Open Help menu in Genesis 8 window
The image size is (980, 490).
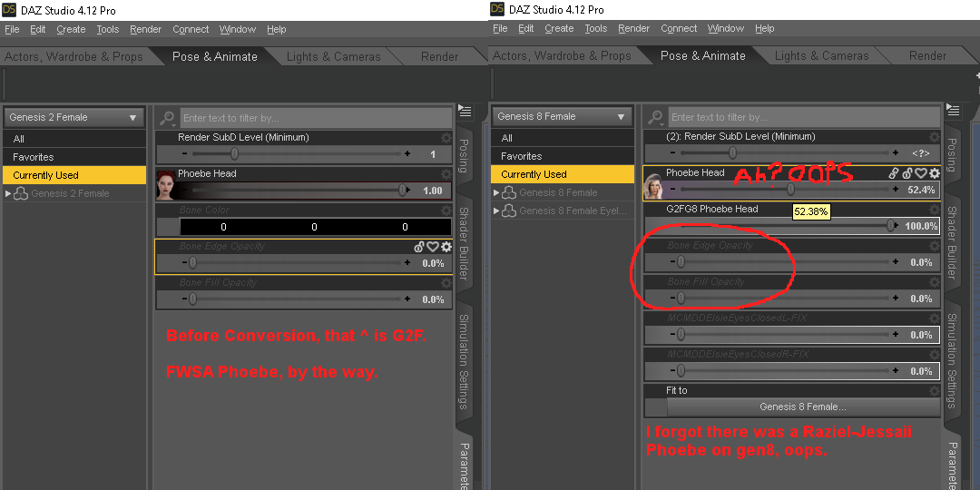point(764,28)
